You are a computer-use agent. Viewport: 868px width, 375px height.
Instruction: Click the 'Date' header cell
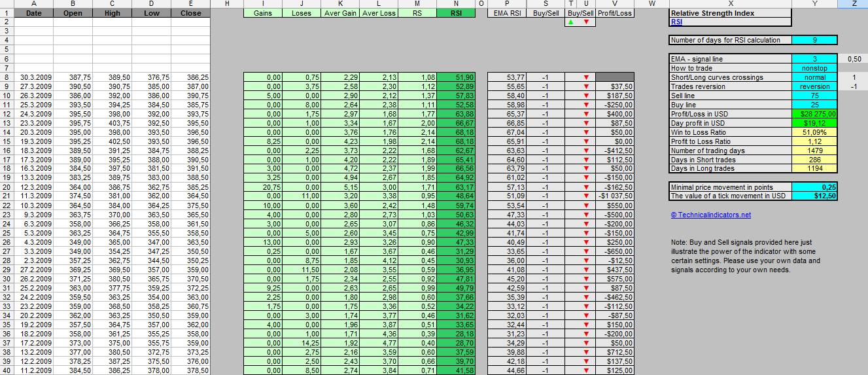[33, 13]
